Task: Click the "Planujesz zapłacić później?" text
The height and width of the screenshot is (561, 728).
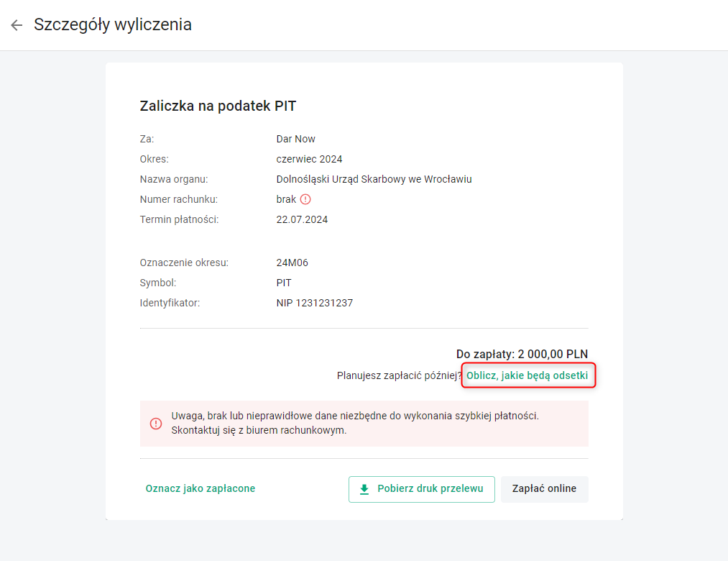Action: click(x=400, y=375)
